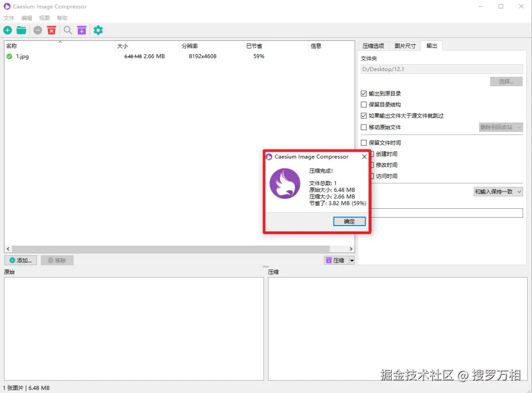Screen dimensions: 532x393
Task: Click the 压缩 button below the list
Action: (x=336, y=261)
